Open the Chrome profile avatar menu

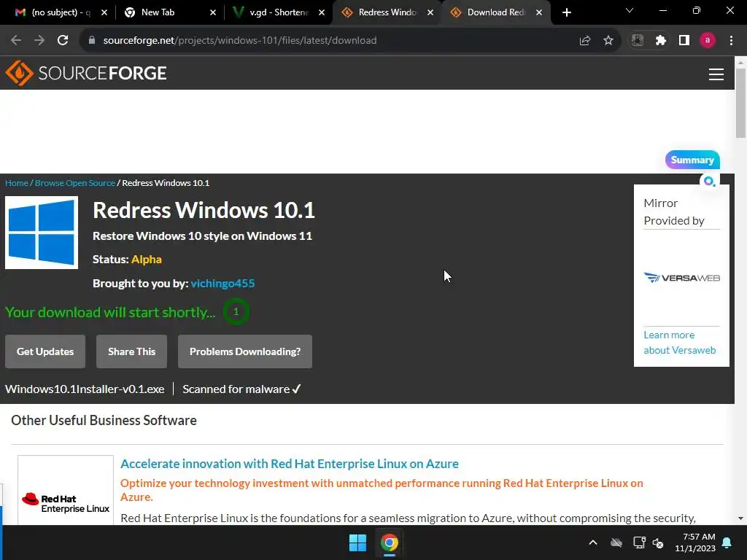tap(708, 41)
